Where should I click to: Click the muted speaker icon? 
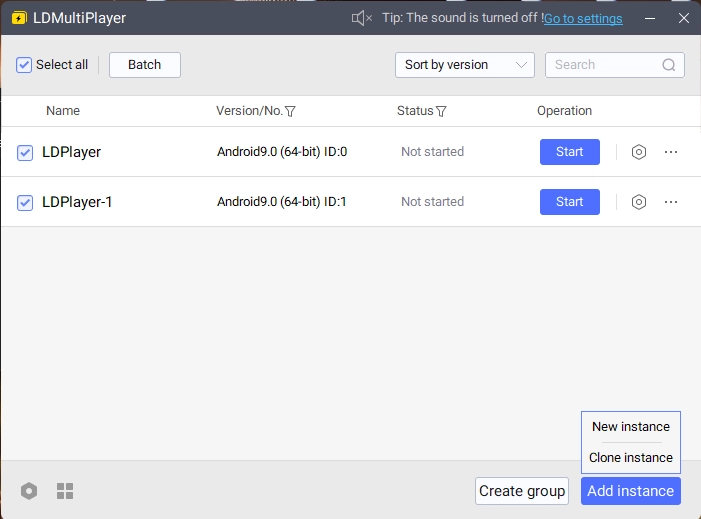pyautogui.click(x=361, y=18)
